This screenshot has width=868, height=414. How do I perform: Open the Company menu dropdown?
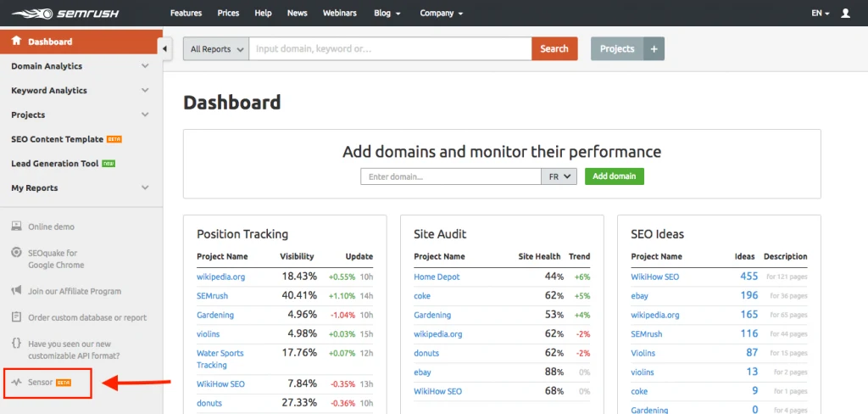441,13
